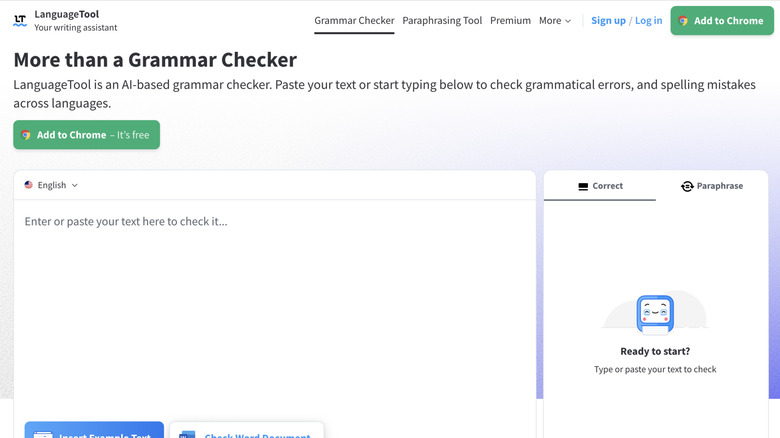The width and height of the screenshot is (780, 438).
Task: Switch to the Correct tab
Action: [x=600, y=186]
